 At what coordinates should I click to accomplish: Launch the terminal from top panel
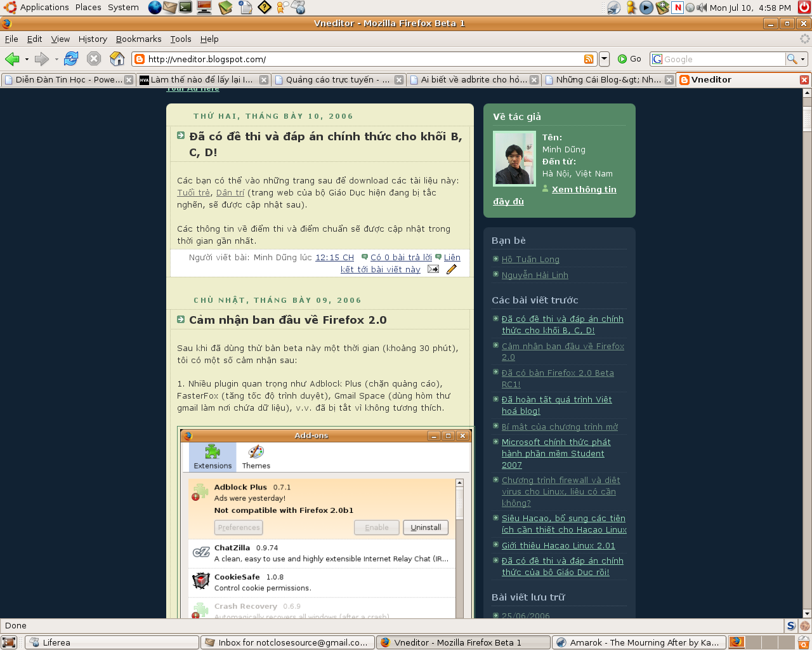pyautogui.click(x=185, y=8)
